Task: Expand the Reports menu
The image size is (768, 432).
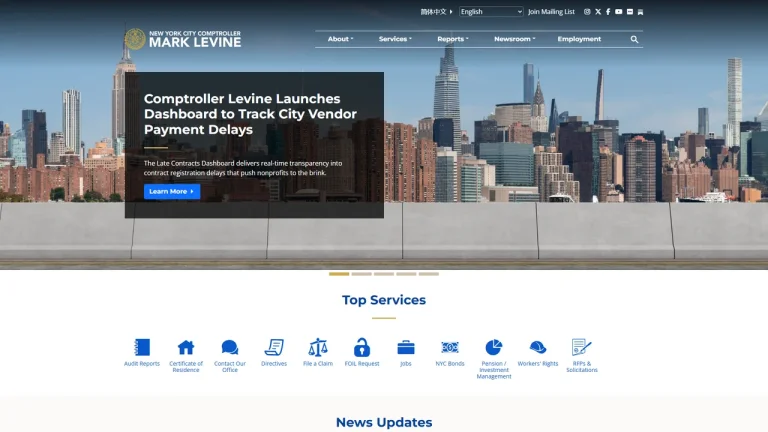Action: point(453,39)
